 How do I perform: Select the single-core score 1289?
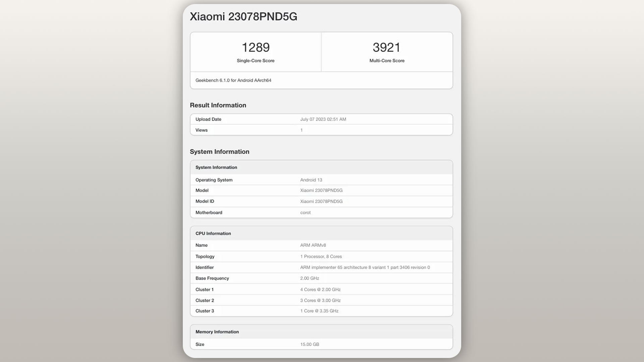click(256, 47)
